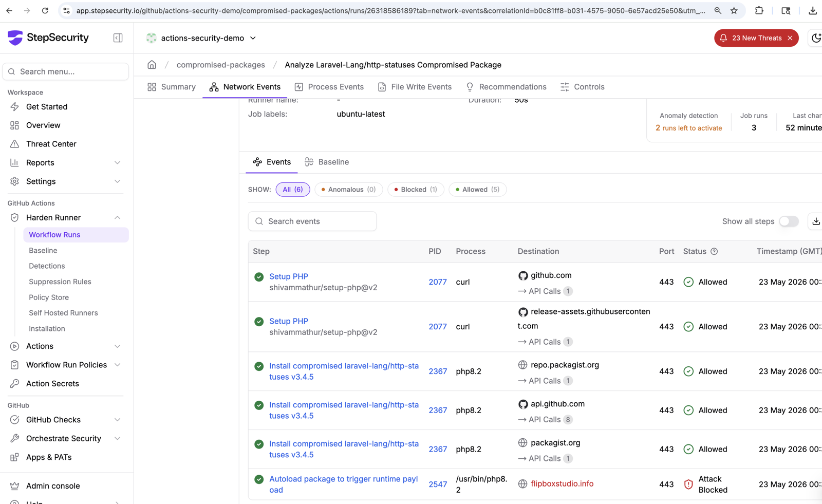
Task: Click the Search events field
Action: [x=312, y=221]
